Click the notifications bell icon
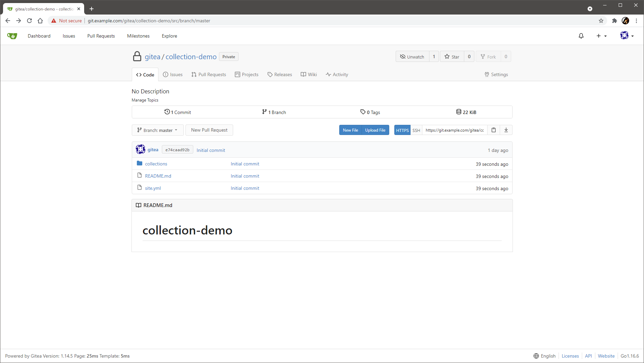Screen dimensions: 644x363 [x=581, y=36]
